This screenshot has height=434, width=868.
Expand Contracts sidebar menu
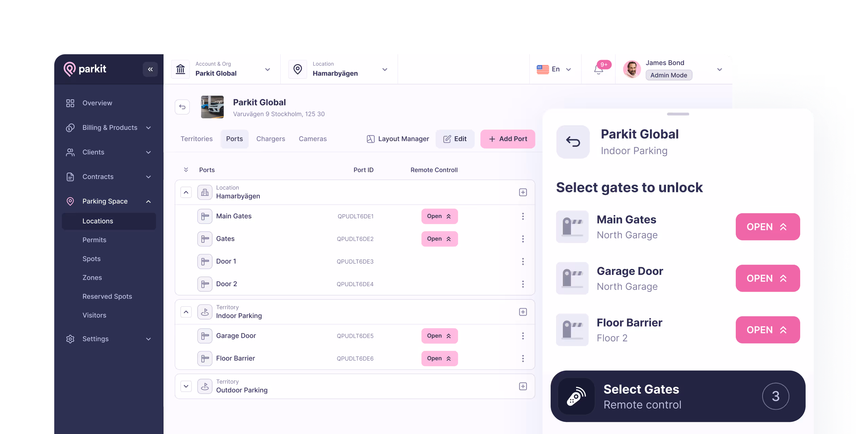[x=149, y=177]
